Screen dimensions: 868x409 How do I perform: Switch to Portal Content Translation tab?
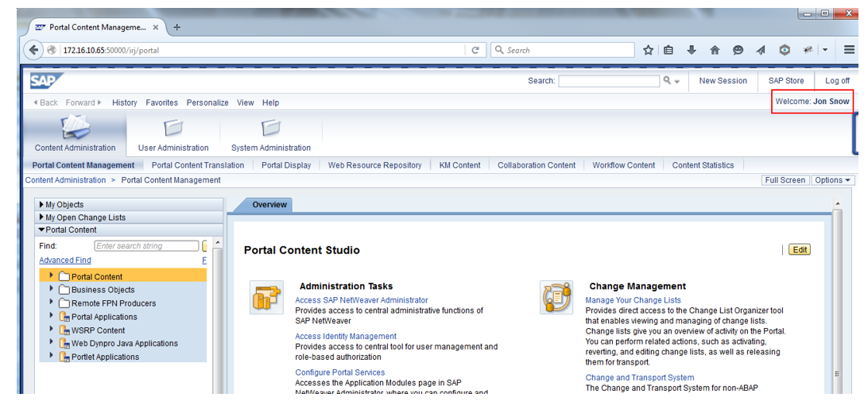click(198, 165)
